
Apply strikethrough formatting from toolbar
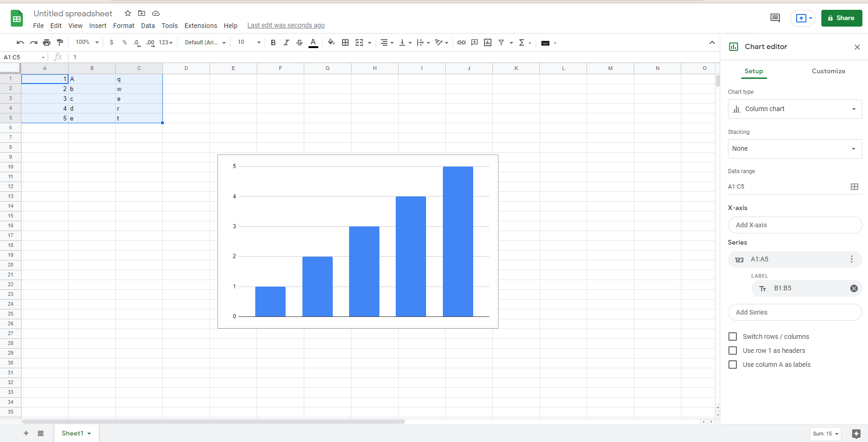[x=300, y=42]
